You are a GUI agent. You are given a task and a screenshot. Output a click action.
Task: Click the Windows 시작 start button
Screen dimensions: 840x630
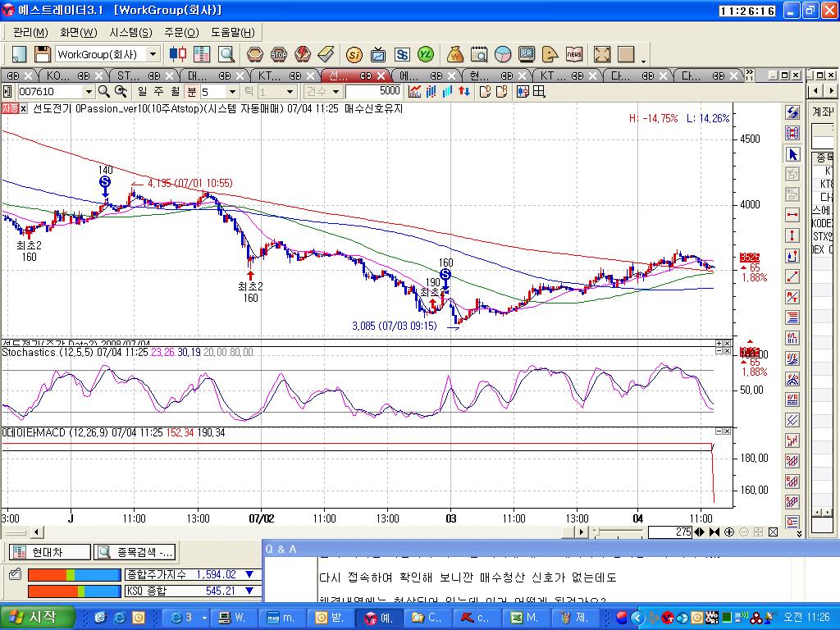33,617
